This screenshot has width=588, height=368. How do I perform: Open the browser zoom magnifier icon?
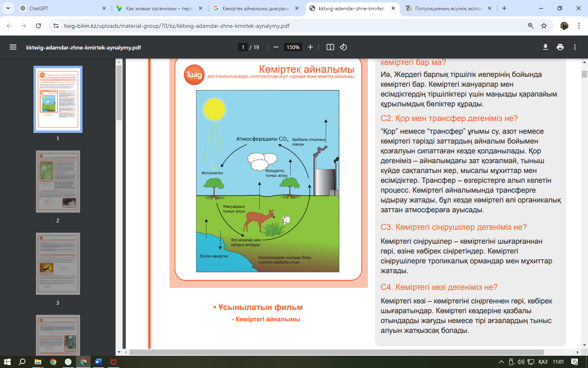[x=531, y=26]
